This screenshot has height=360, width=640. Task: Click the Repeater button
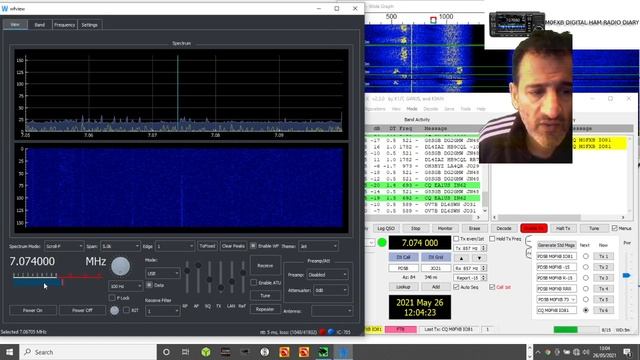(x=265, y=309)
